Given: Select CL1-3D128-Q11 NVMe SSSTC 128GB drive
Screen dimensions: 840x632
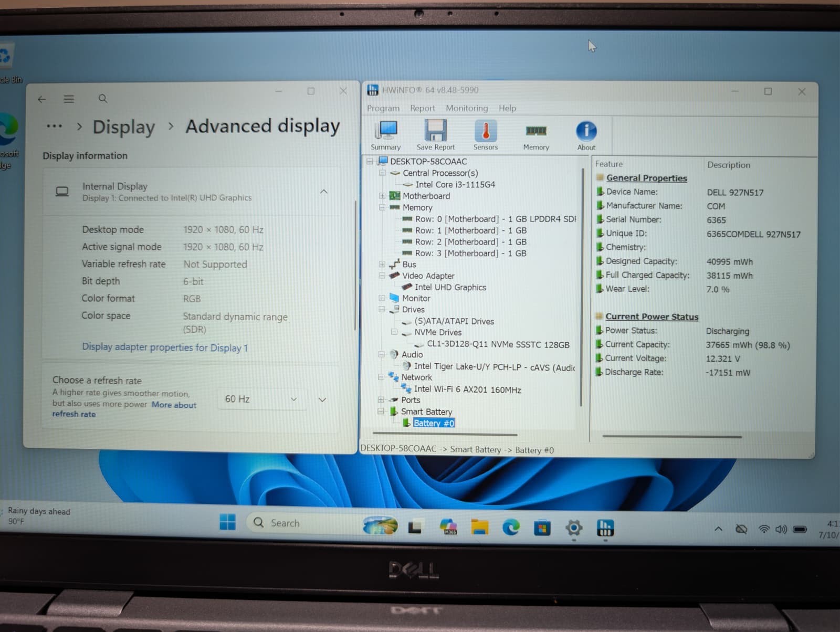Looking at the screenshot, I should (498, 344).
